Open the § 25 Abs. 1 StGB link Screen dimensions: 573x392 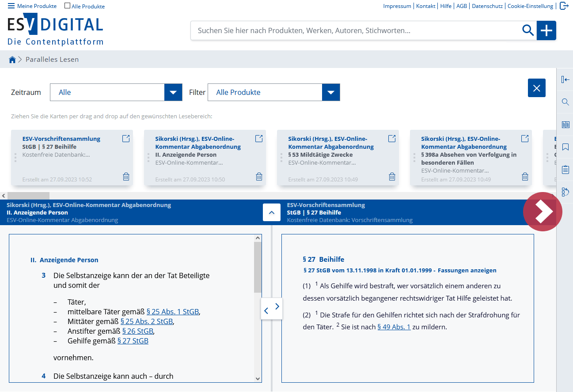click(x=173, y=312)
